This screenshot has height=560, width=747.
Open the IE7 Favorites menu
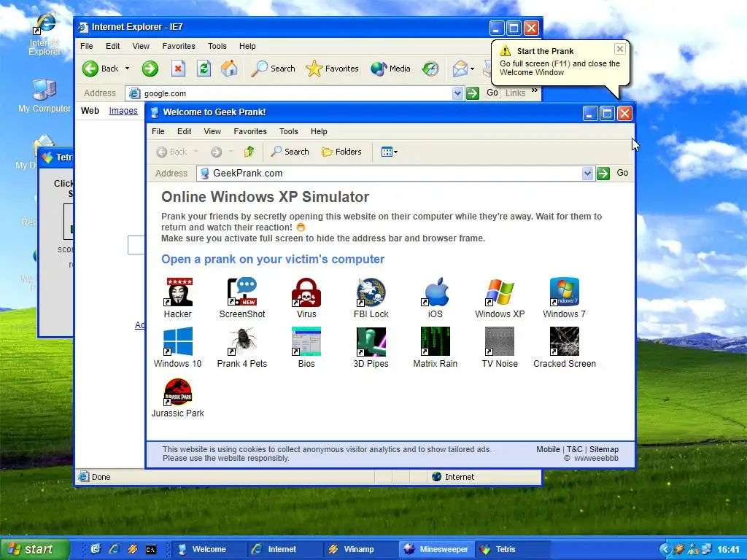pyautogui.click(x=179, y=46)
